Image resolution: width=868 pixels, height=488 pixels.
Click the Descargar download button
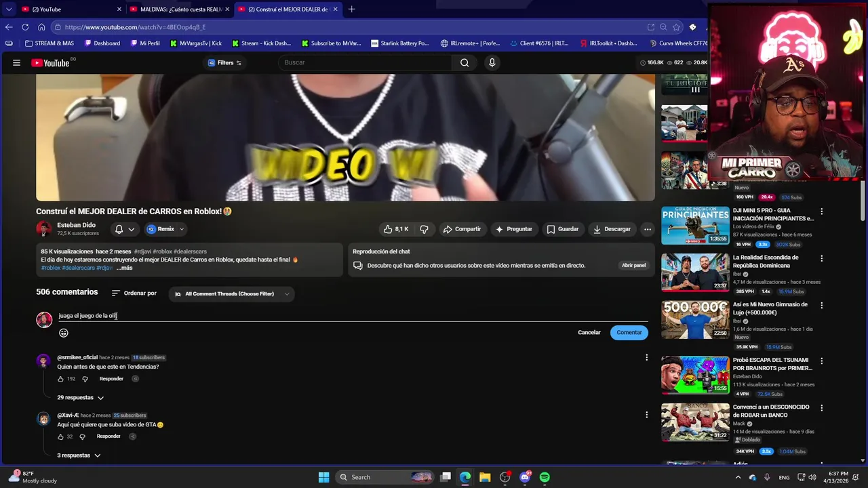click(612, 229)
